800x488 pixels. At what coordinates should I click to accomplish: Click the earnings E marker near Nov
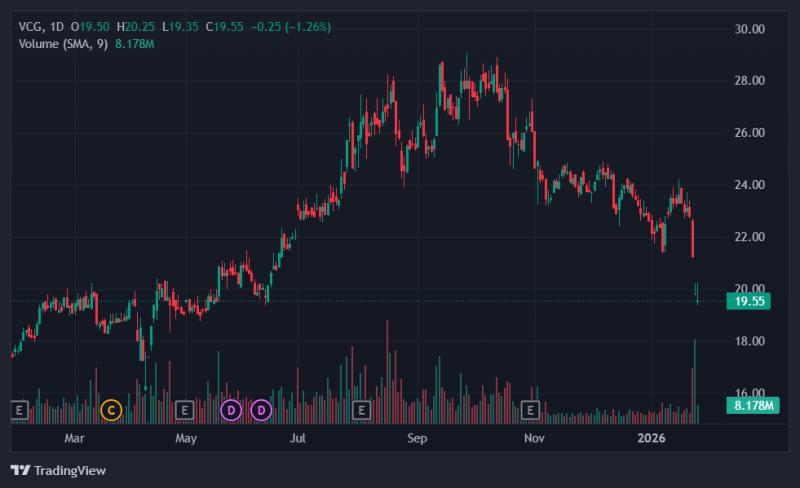pyautogui.click(x=531, y=410)
